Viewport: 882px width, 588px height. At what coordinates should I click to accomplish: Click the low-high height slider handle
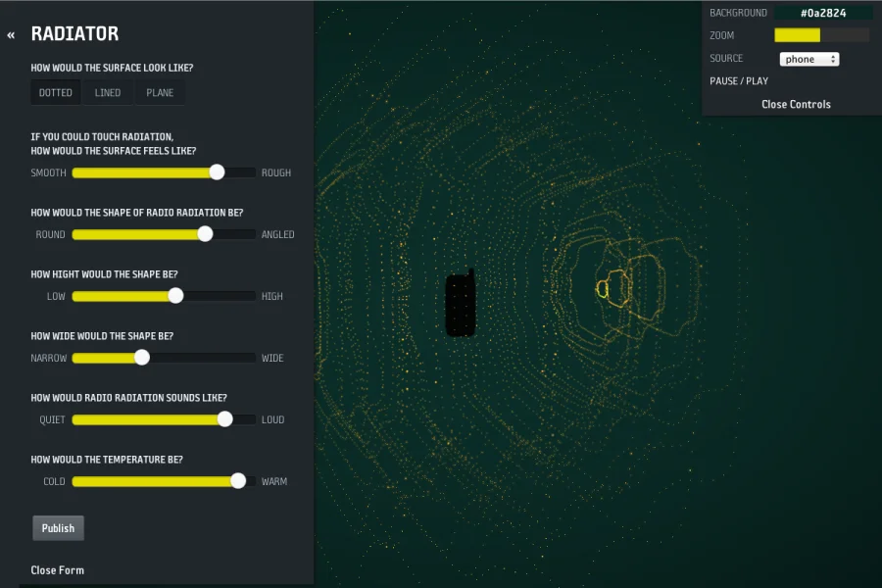click(175, 296)
